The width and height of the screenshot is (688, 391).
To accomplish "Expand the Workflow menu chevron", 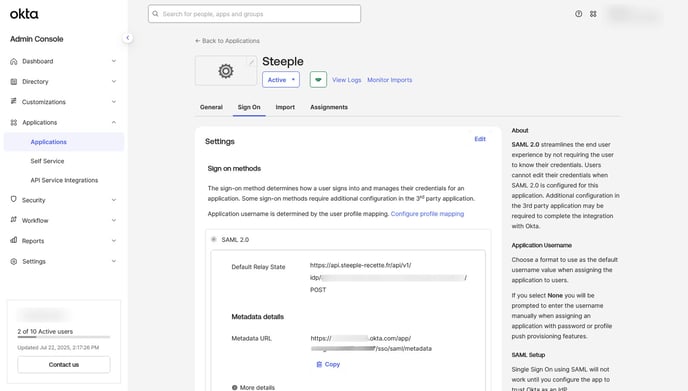I will [x=114, y=220].
